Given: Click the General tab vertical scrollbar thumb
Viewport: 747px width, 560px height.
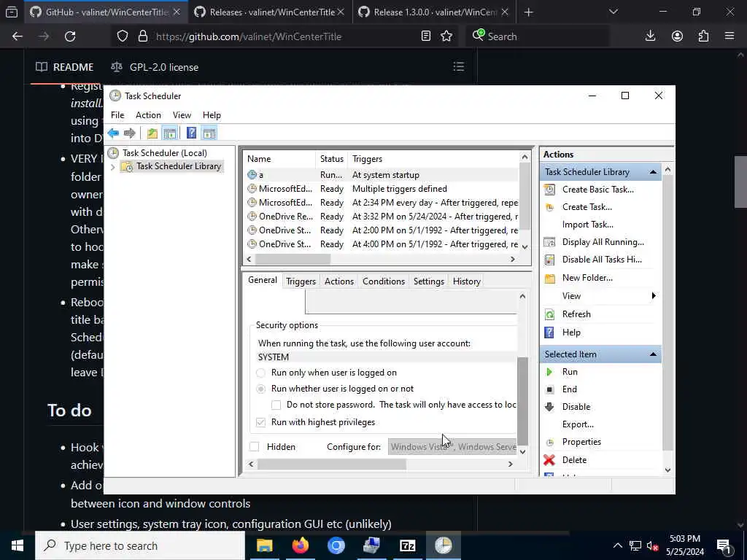Looking at the screenshot, I should pos(522,401).
